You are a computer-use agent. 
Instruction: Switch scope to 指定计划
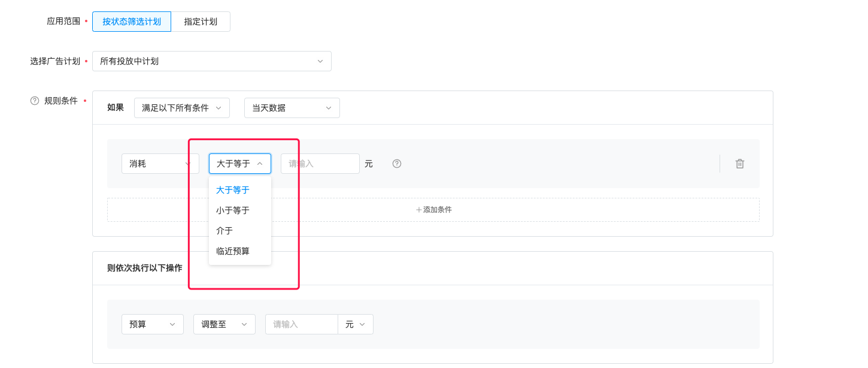tap(201, 22)
